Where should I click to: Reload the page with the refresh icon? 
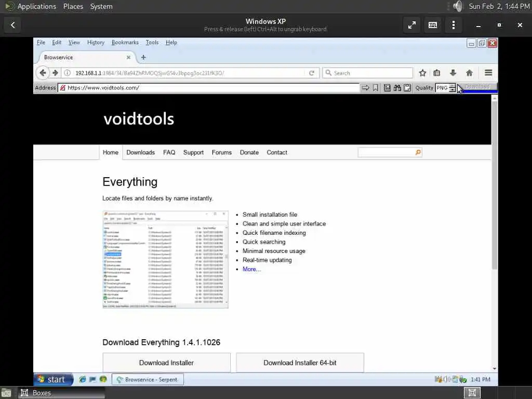coord(312,73)
